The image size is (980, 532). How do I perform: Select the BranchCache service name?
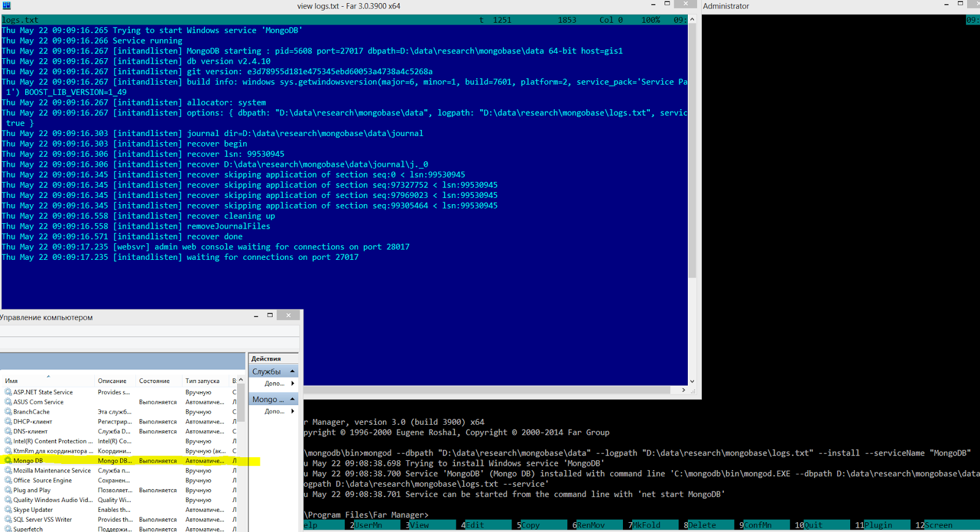pos(31,412)
